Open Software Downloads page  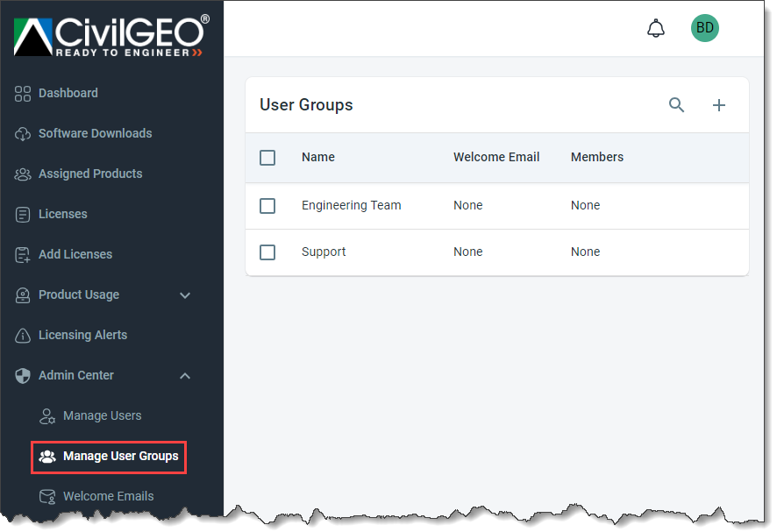click(95, 133)
